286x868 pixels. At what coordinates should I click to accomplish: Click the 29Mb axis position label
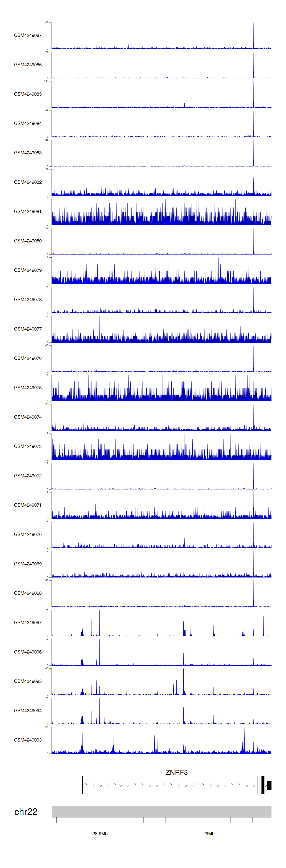pyautogui.click(x=209, y=834)
